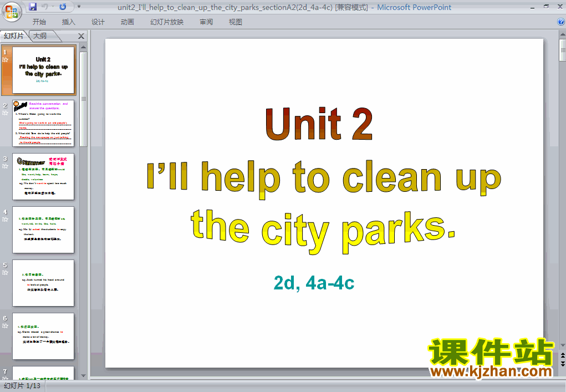Select slide 3 Grammar thumbnail
The image size is (566, 392).
[x=43, y=176]
